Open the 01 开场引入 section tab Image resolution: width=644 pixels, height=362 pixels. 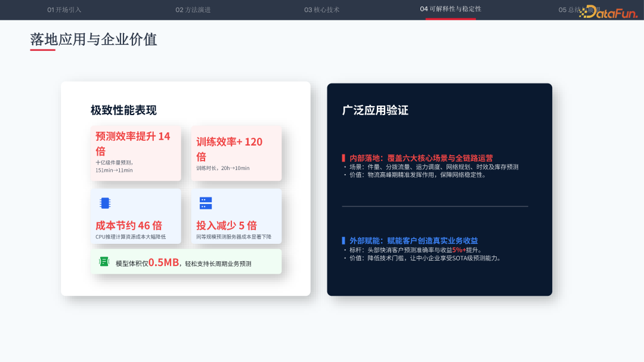pos(64,10)
